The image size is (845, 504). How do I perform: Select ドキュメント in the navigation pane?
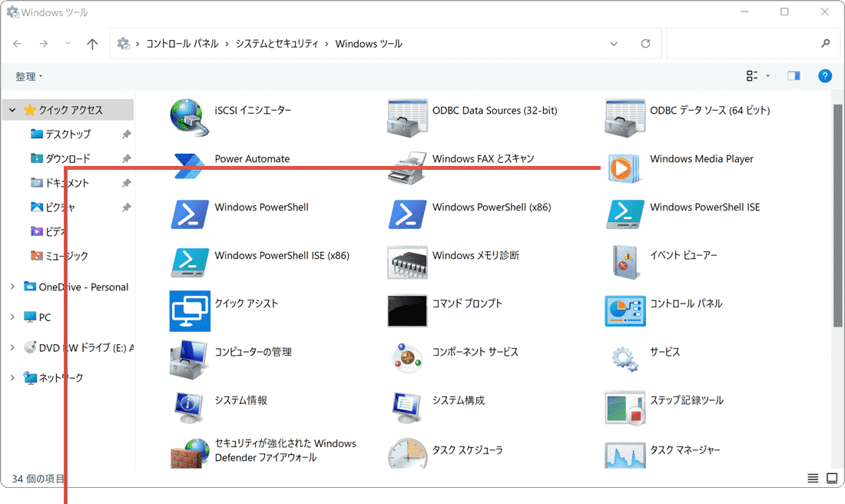[x=67, y=183]
